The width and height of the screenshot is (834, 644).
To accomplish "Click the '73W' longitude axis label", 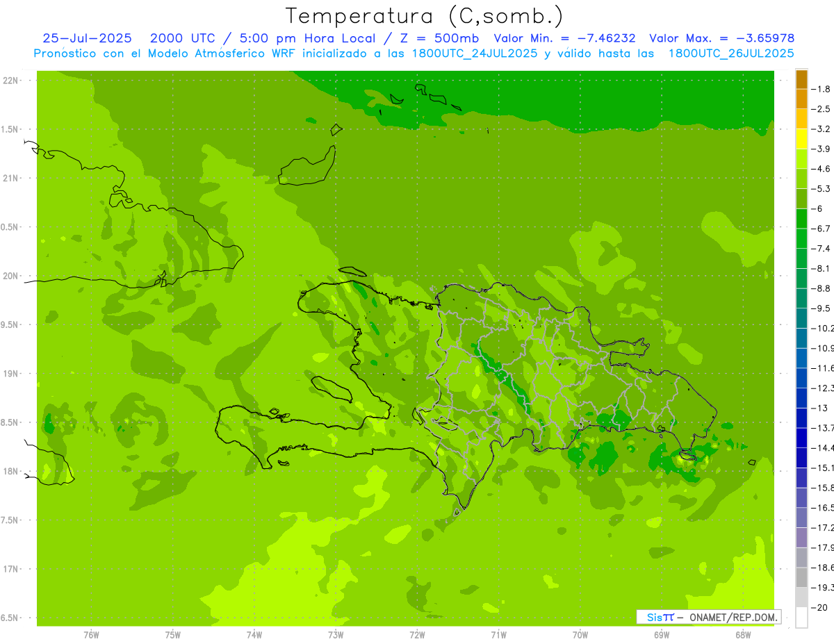I will (x=336, y=635).
